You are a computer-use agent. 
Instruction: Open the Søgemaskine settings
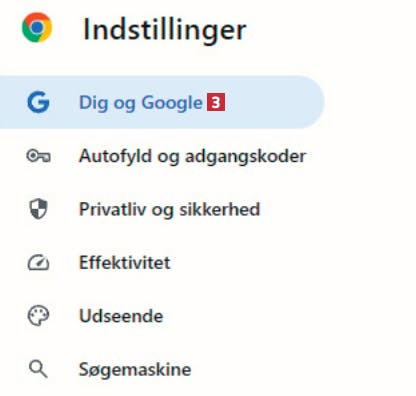click(x=135, y=369)
